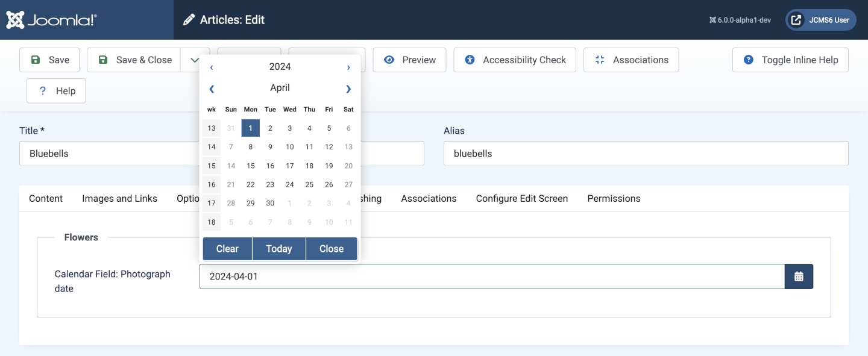Click Today in the calendar popup
The image size is (868, 356).
279,248
